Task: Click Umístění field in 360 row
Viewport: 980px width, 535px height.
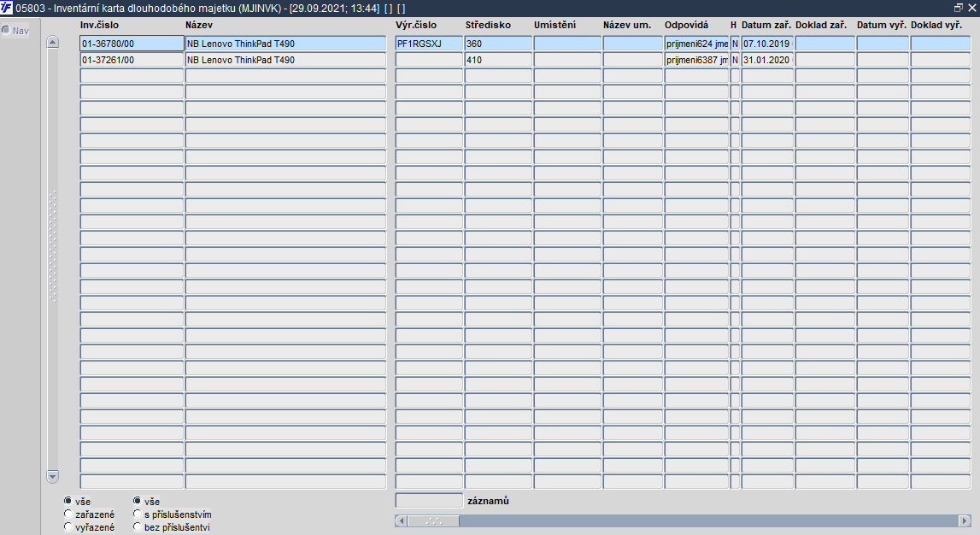Action: point(566,43)
